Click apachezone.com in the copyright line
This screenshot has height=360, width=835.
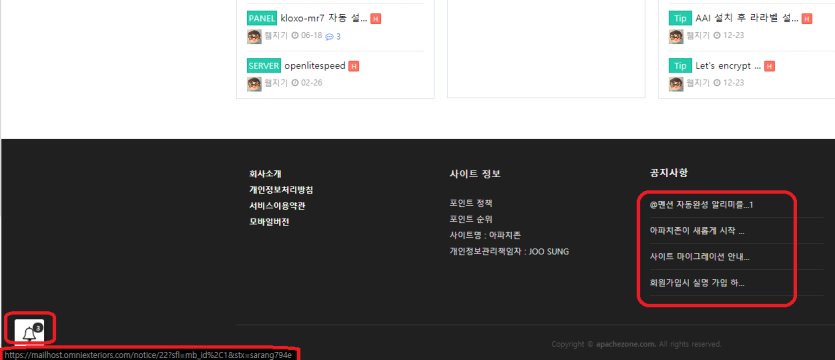click(x=625, y=344)
